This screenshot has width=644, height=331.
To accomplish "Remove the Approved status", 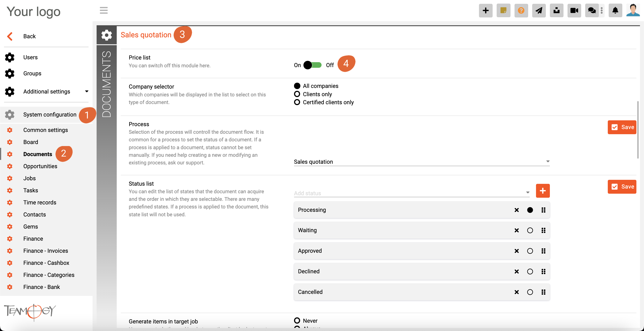I will tap(517, 251).
